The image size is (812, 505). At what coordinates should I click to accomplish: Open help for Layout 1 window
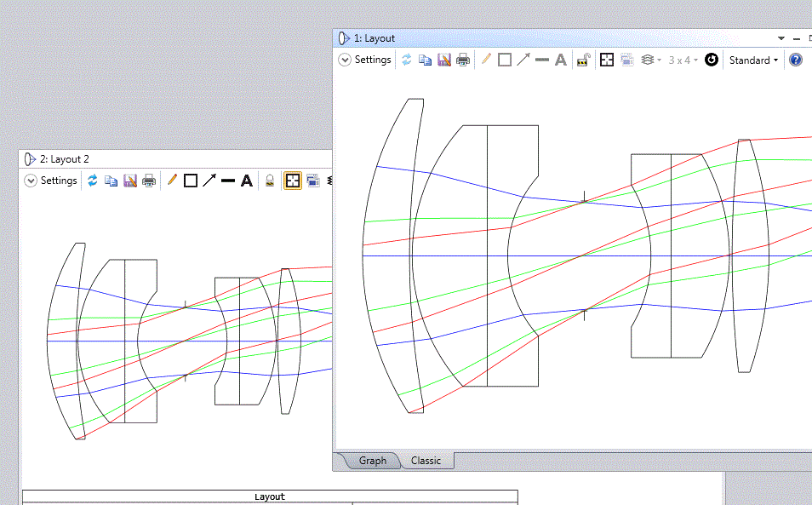(x=795, y=60)
